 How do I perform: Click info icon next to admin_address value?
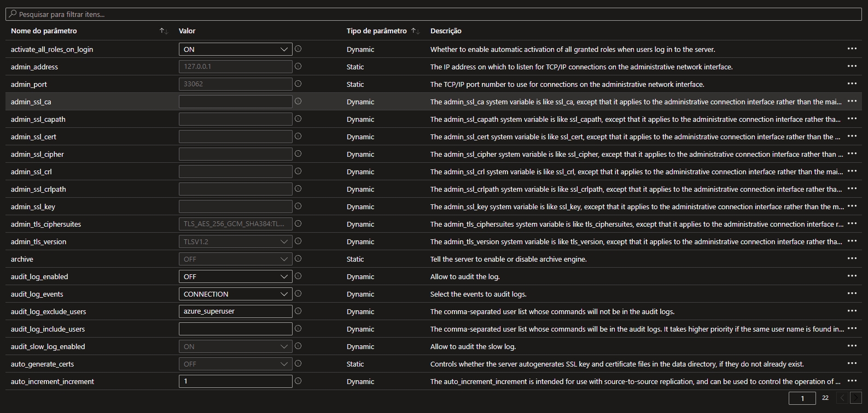298,66
